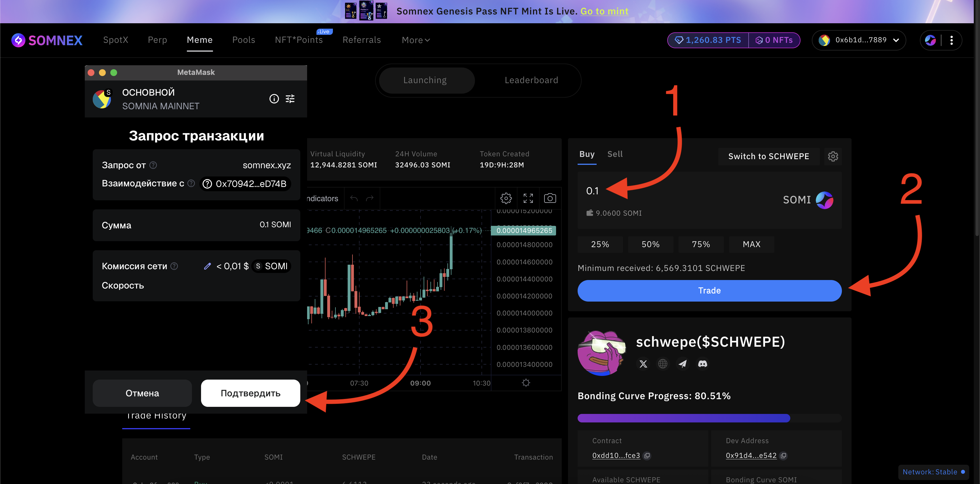Set amount to 50%
Viewport: 980px width, 484px height.
point(650,244)
